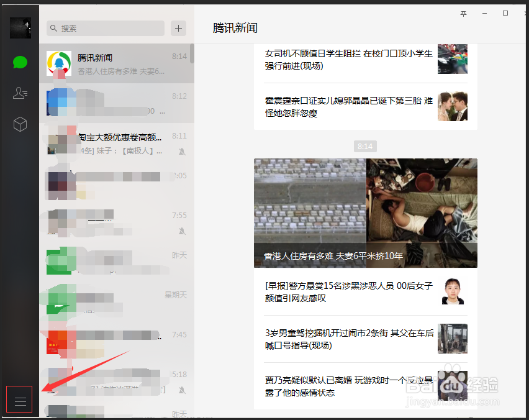
Task: Open the blurred conversation timestamped 8:12
Action: [x=117, y=103]
